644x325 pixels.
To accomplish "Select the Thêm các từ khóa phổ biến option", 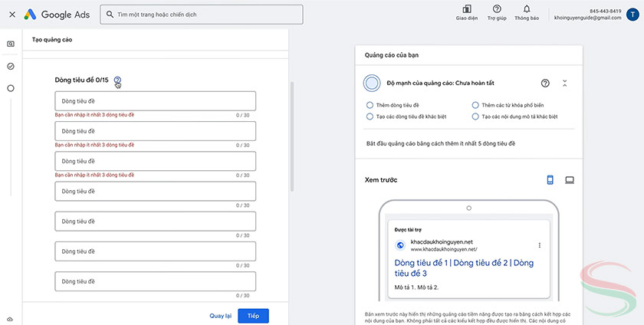I will [475, 104].
